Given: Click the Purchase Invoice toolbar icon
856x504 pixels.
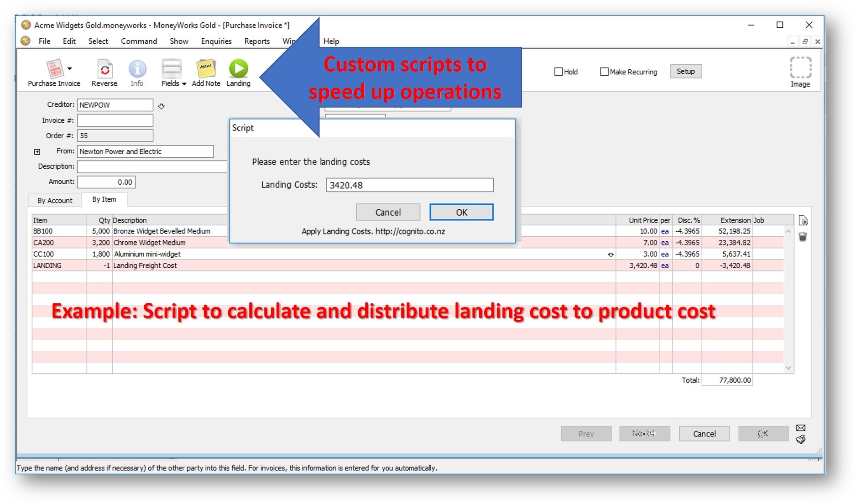Looking at the screenshot, I should (54, 69).
